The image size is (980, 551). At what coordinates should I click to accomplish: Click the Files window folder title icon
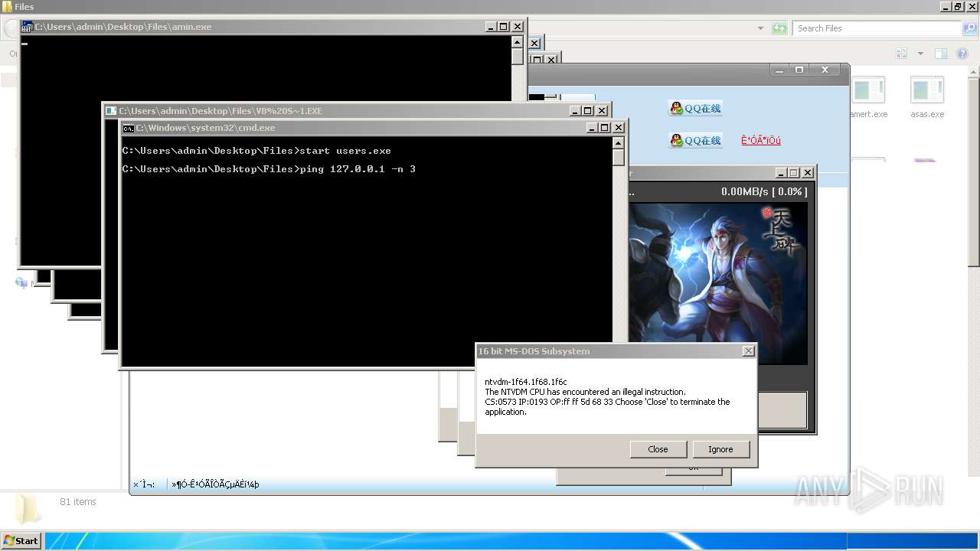click(x=7, y=7)
